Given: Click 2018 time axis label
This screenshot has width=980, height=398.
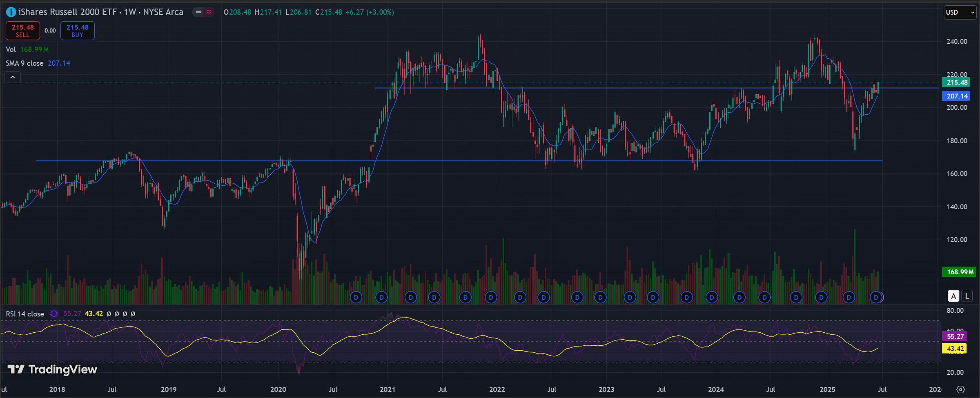Looking at the screenshot, I should point(57,389).
